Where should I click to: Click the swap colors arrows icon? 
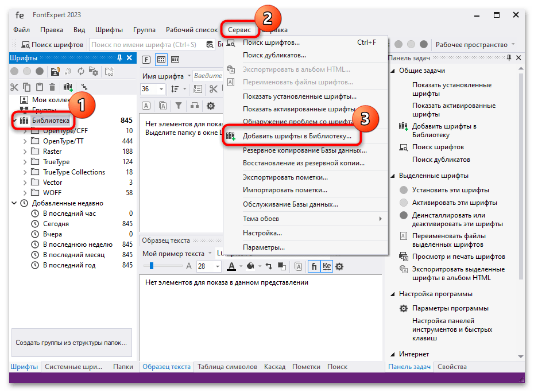coord(269,266)
